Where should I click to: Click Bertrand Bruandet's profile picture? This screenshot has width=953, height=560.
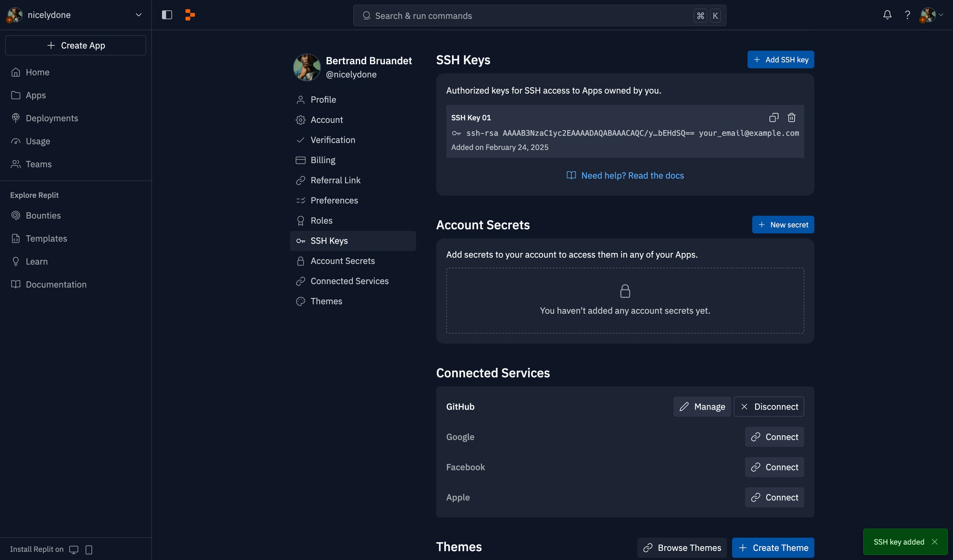pyautogui.click(x=307, y=67)
